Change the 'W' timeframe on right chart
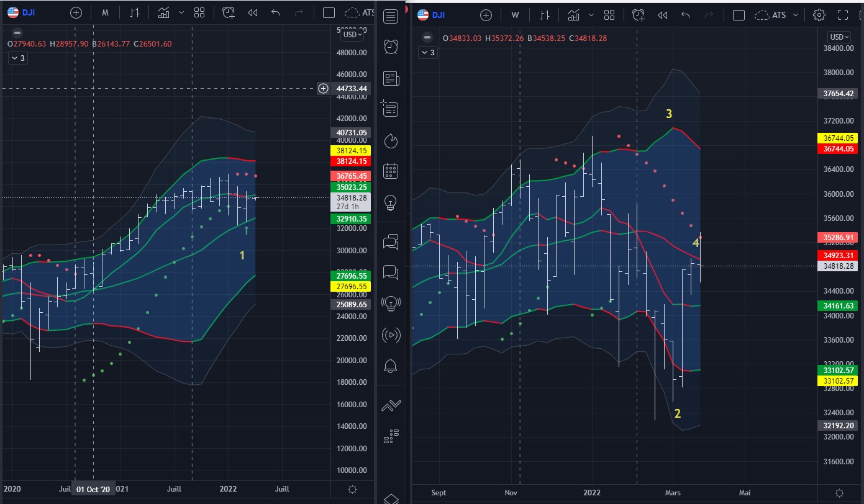The image size is (864, 504). [x=515, y=15]
